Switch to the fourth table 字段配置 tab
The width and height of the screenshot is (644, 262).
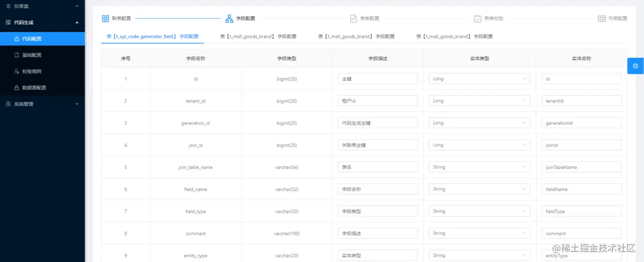(454, 37)
